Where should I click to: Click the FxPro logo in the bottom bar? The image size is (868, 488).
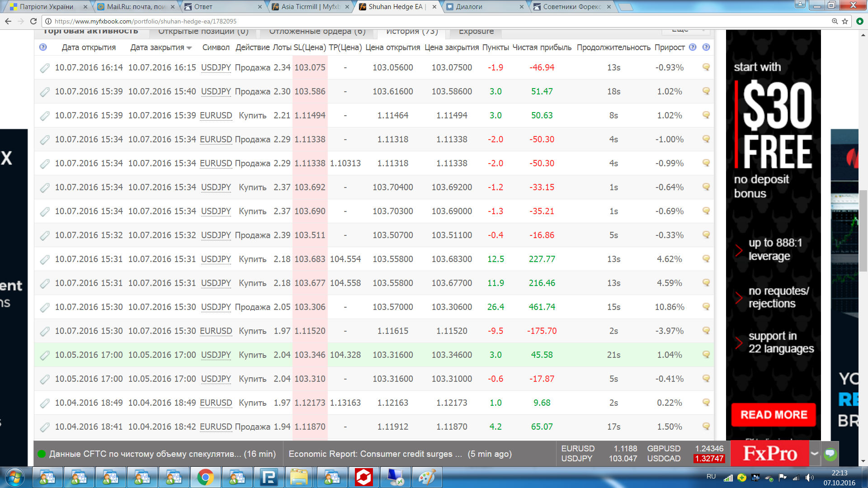(x=770, y=454)
